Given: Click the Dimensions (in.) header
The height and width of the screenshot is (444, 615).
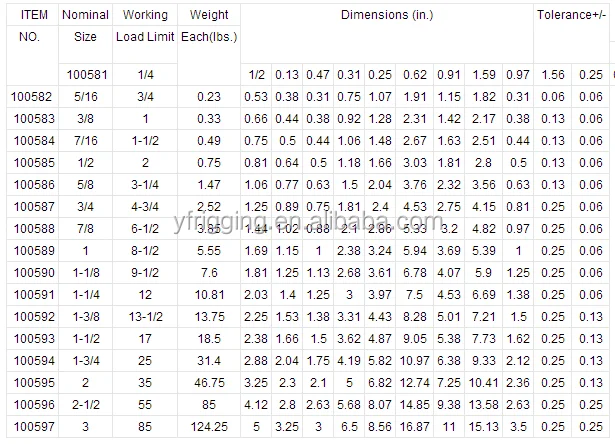Looking at the screenshot, I should pyautogui.click(x=388, y=17).
